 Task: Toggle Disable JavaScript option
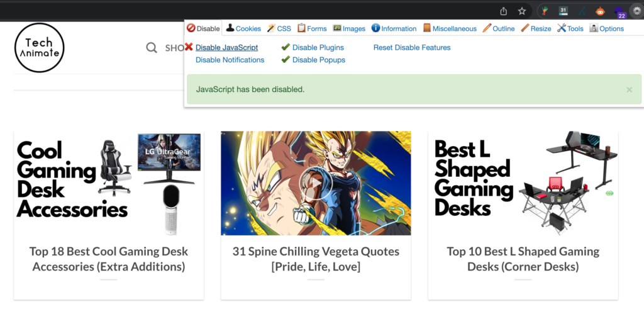pyautogui.click(x=226, y=47)
